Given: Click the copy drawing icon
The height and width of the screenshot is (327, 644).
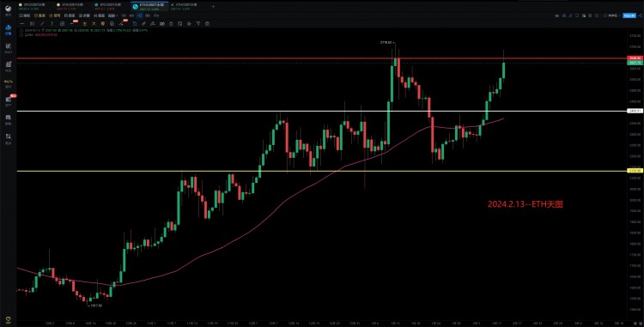Looking at the screenshot, I should (x=112, y=23).
